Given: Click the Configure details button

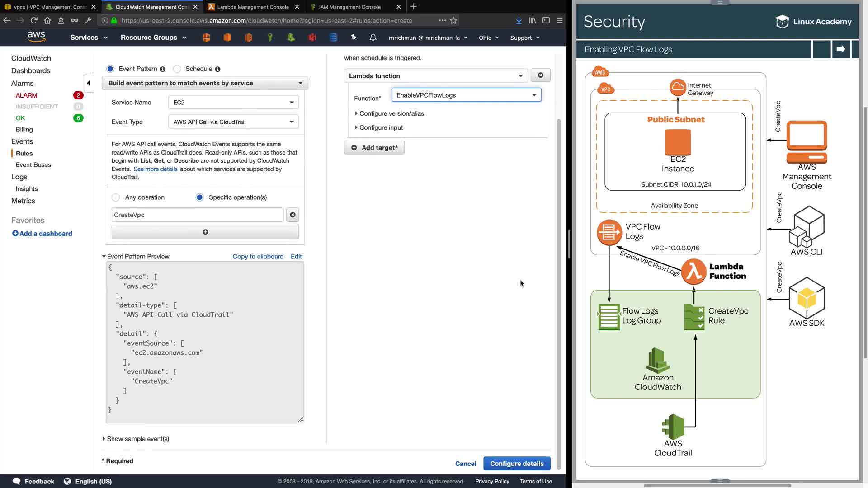Looking at the screenshot, I should click(517, 464).
